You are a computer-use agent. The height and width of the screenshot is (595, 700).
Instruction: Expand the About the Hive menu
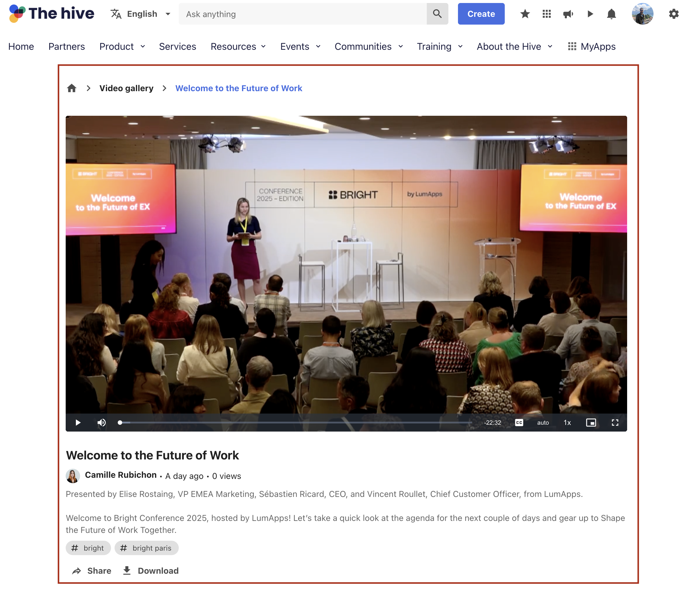514,46
